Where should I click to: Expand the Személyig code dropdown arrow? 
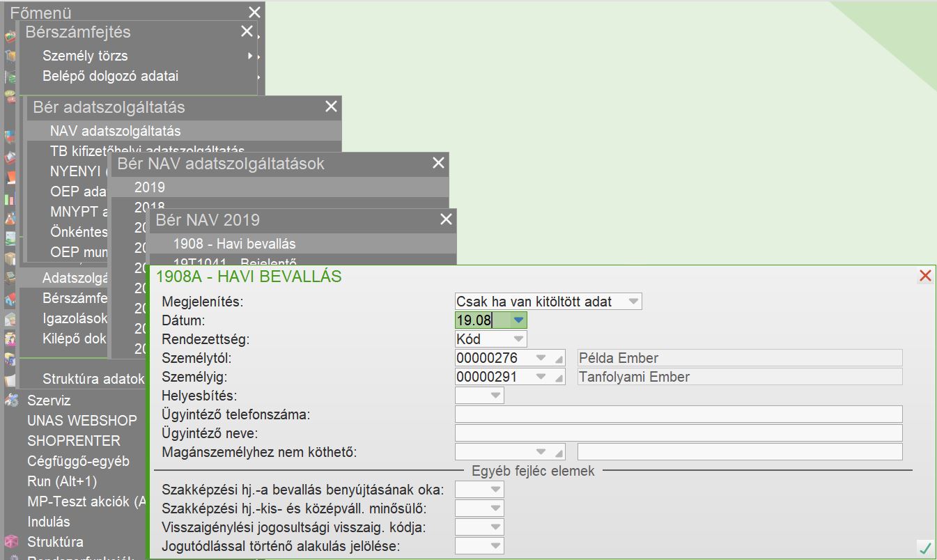(541, 378)
